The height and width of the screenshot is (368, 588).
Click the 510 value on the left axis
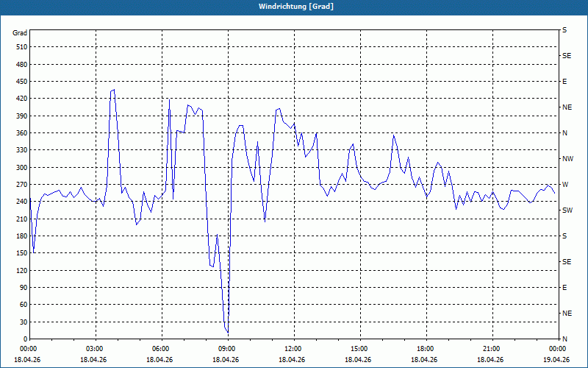(x=22, y=47)
